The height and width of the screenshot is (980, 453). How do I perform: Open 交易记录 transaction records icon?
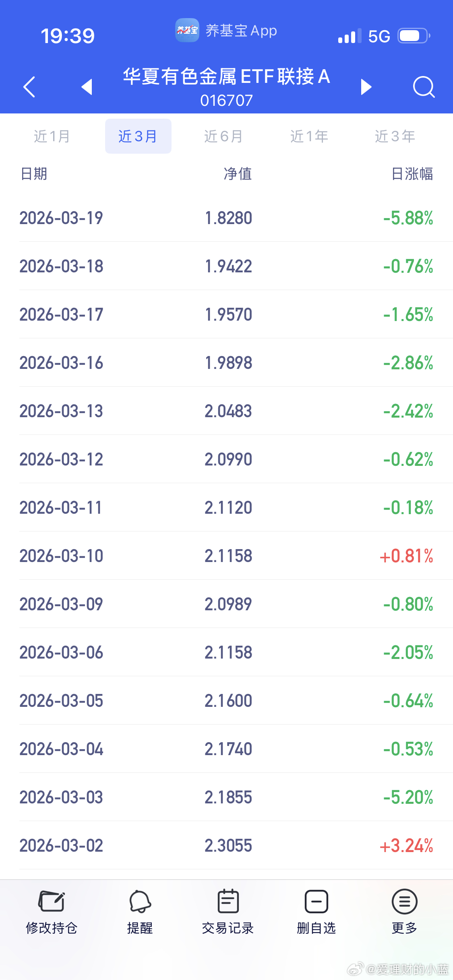click(228, 901)
